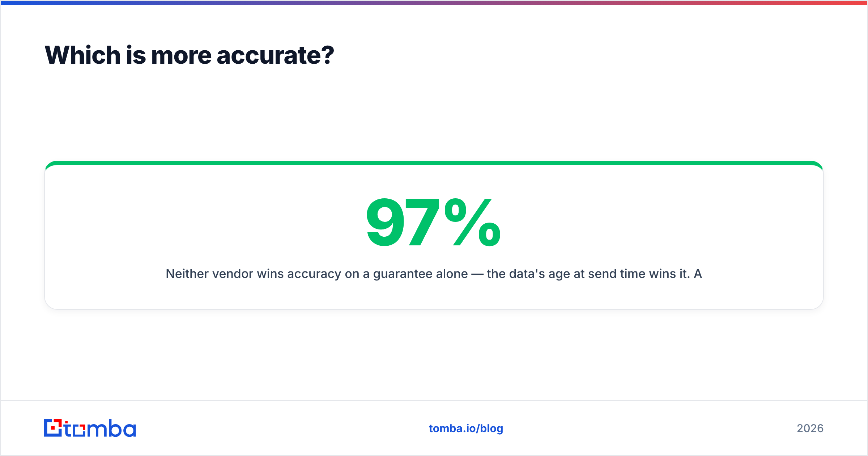Select the percent sign in 97%

[472, 222]
